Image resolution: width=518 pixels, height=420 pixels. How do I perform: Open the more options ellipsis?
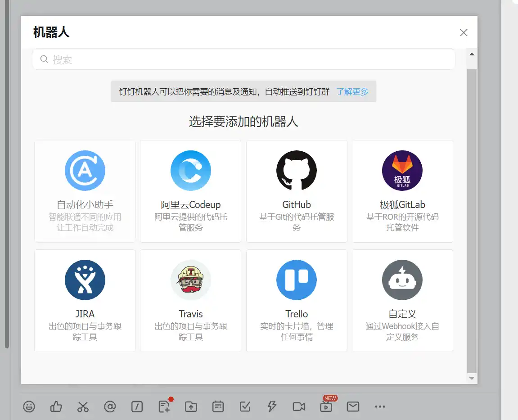click(380, 406)
